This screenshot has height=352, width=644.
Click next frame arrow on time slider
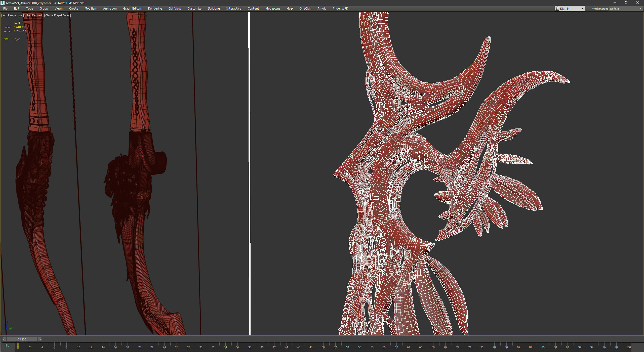click(39, 339)
